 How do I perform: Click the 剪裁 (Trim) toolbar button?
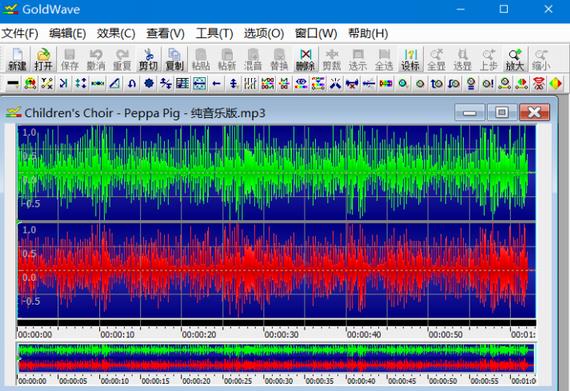tap(332, 59)
